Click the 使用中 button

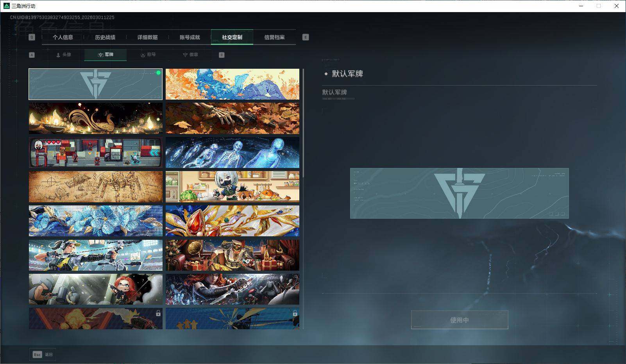pyautogui.click(x=460, y=320)
